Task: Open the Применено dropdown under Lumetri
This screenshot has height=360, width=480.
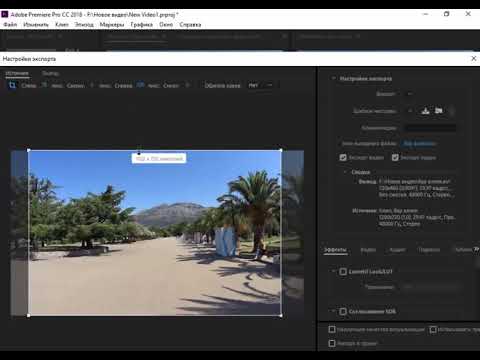Action: pos(432,286)
